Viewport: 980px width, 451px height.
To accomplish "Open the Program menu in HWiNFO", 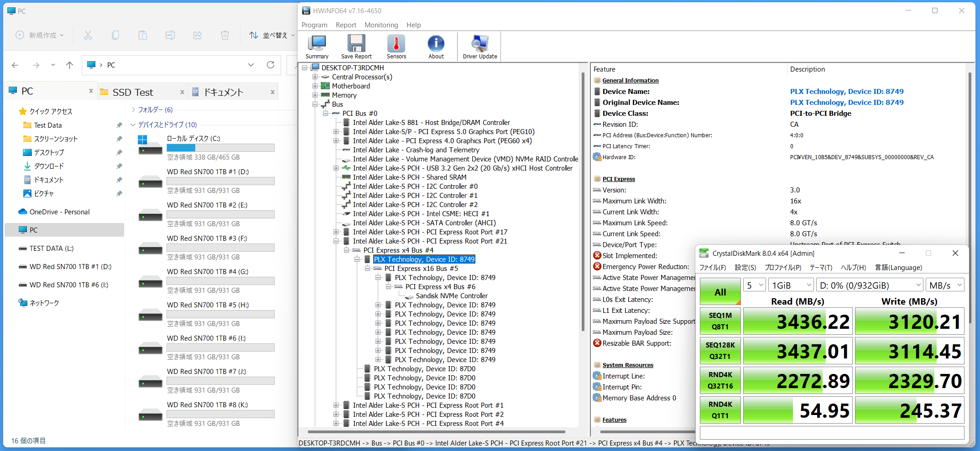I will 314,25.
